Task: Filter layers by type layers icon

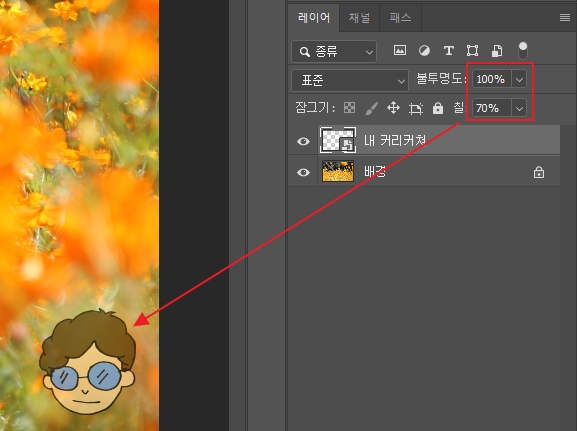Action: [x=449, y=50]
